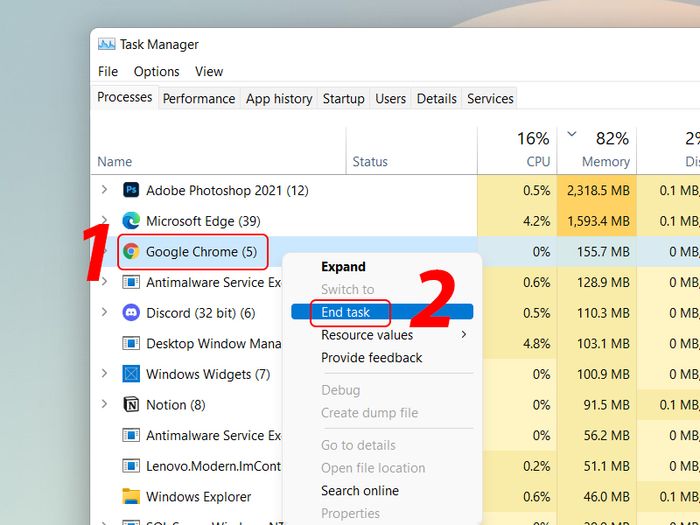Click the Windows Explorer folder icon

pyautogui.click(x=131, y=497)
